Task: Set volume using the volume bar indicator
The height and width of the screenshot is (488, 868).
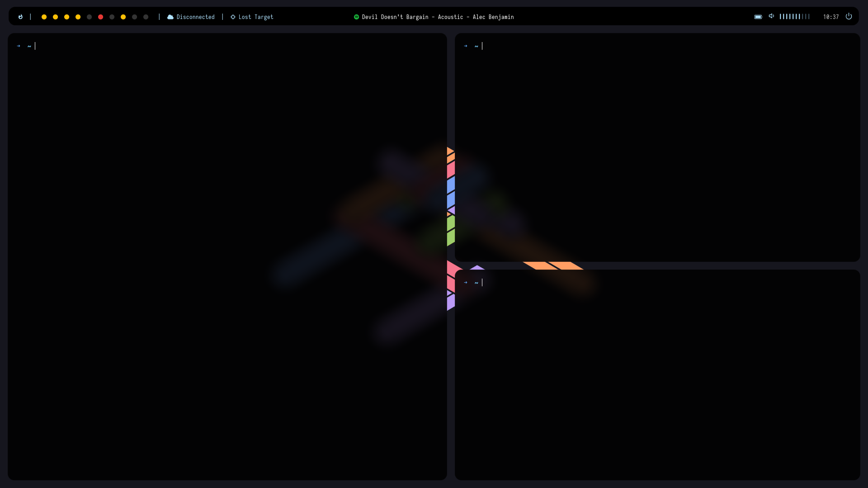Action: pos(794,17)
